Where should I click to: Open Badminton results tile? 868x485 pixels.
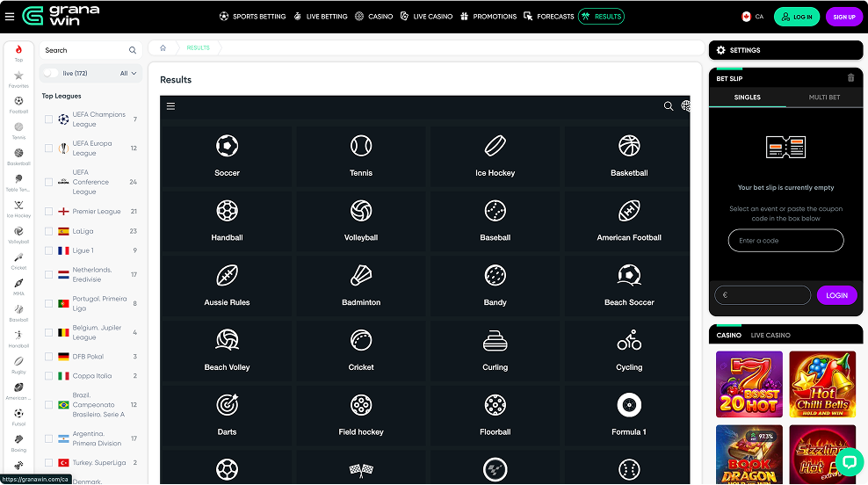(361, 286)
